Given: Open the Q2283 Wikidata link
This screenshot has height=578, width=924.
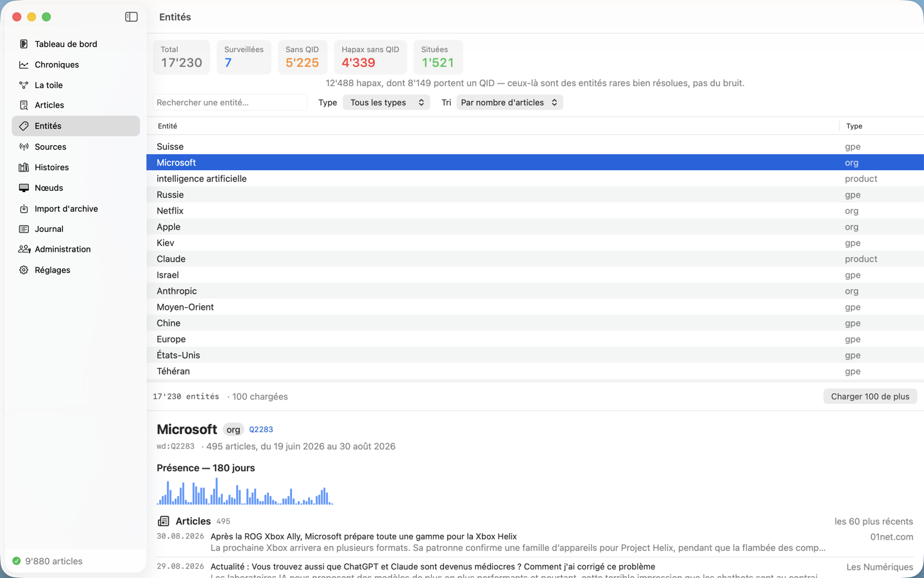Looking at the screenshot, I should [261, 430].
